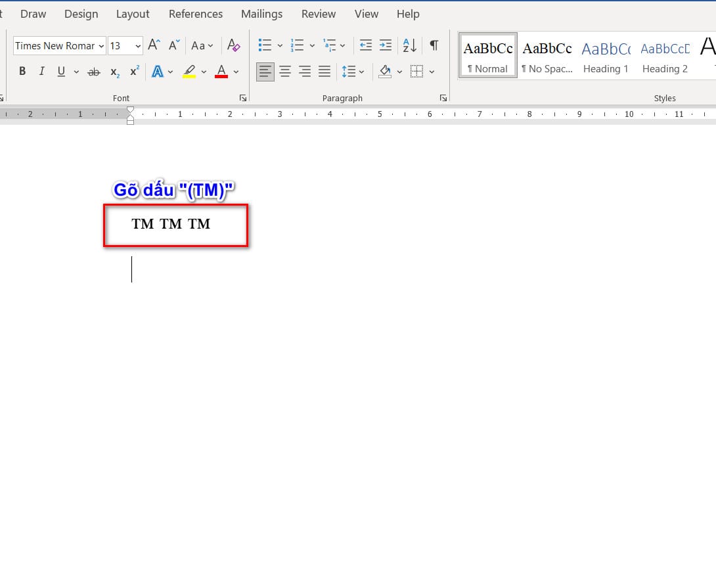Click the Increase Indent icon

click(386, 45)
